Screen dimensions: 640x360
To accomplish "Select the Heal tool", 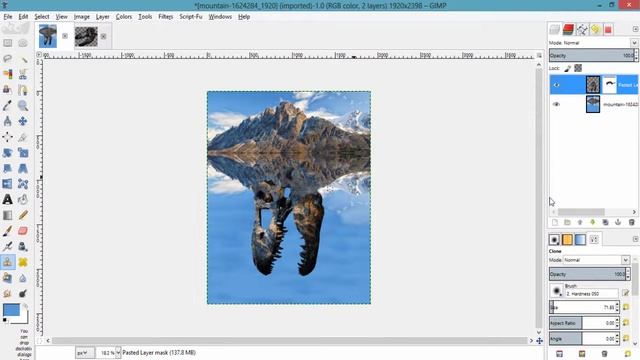I will point(23,262).
